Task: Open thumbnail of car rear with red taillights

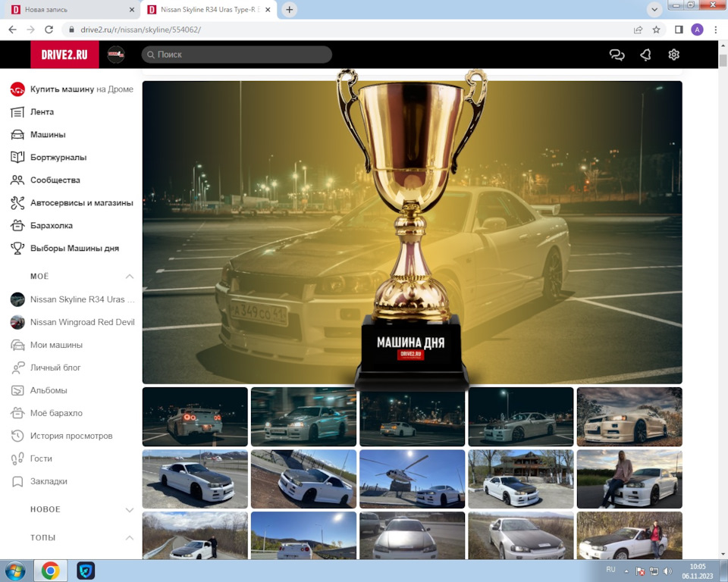Action: (195, 417)
